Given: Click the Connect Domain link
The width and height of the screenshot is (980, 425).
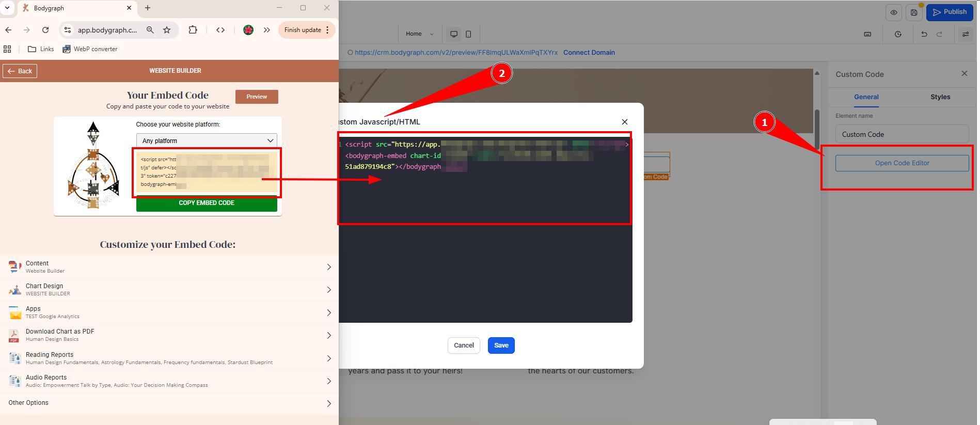Looking at the screenshot, I should [x=589, y=53].
